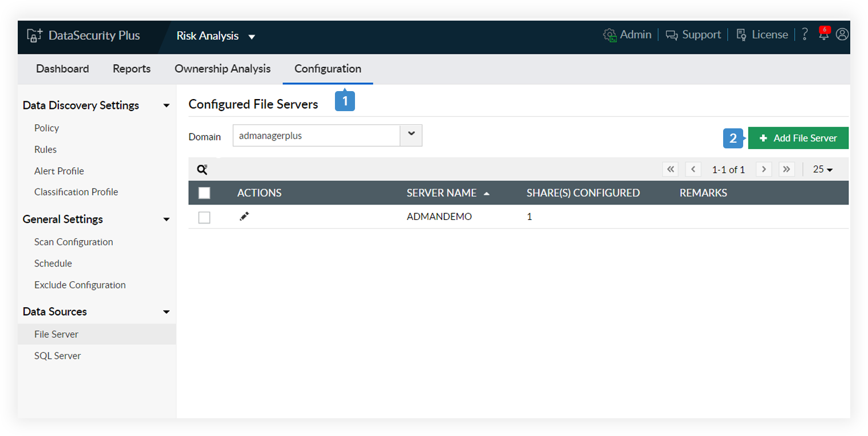This screenshot has width=868, height=436.
Task: Open the user profile icon
Action: [842, 34]
